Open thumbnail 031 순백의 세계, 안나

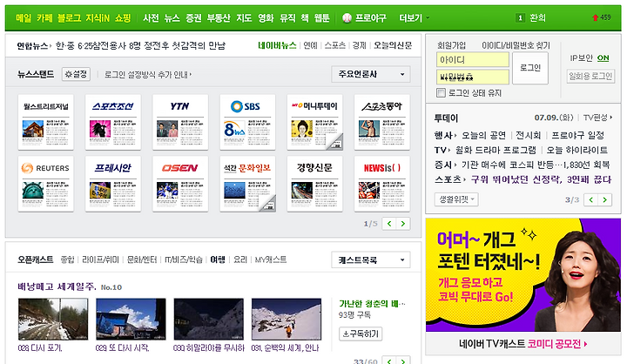(x=287, y=320)
